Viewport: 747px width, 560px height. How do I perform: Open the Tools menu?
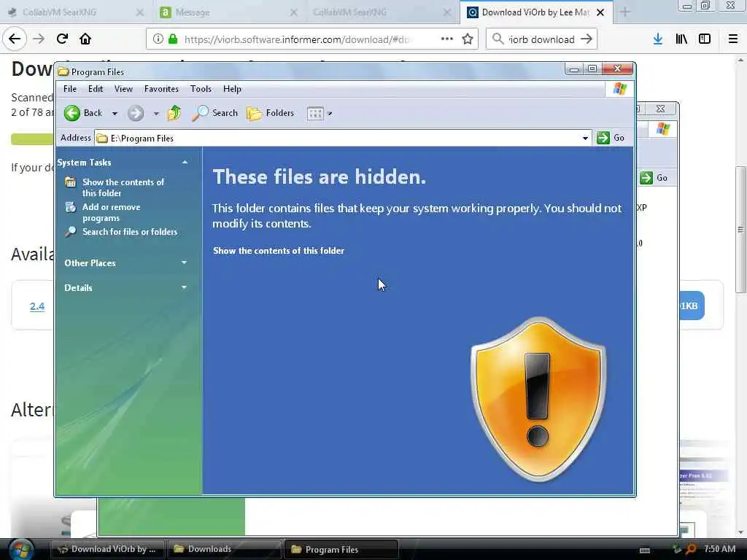click(x=201, y=88)
